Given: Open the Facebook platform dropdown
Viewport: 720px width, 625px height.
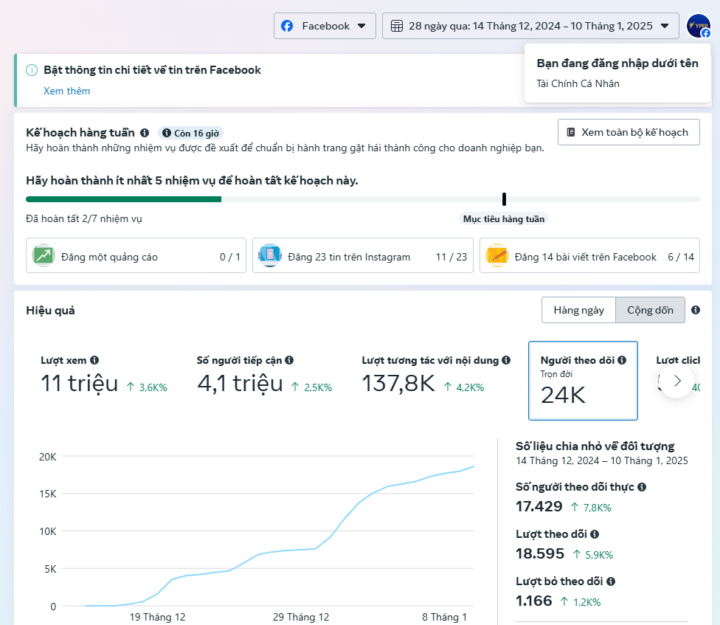Looking at the screenshot, I should [x=325, y=26].
